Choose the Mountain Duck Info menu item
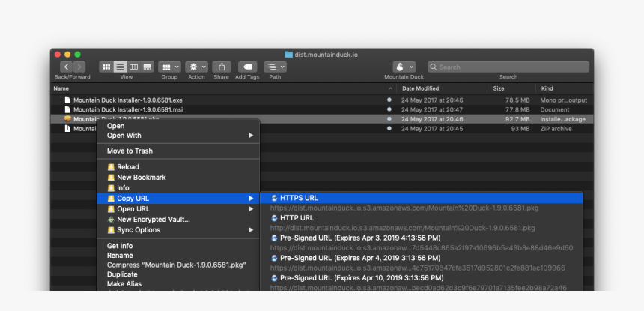Image resolution: width=644 pixels, height=311 pixels. 177,188
